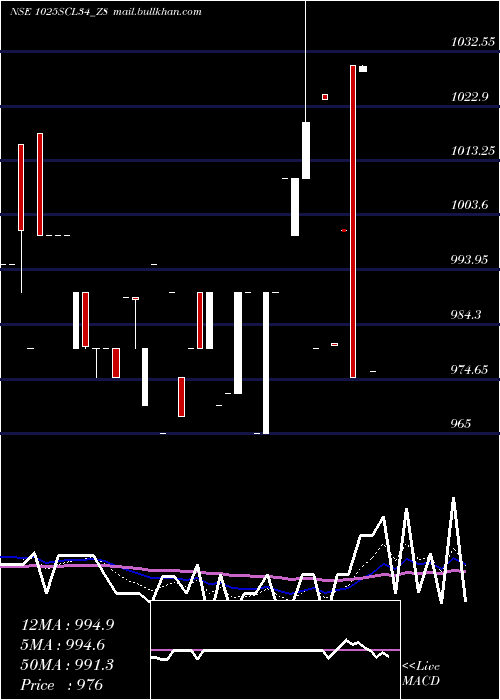This screenshot has height=700, width=500.
Task: Click the mail.bullkhan.com watermark text
Action: [157, 12]
